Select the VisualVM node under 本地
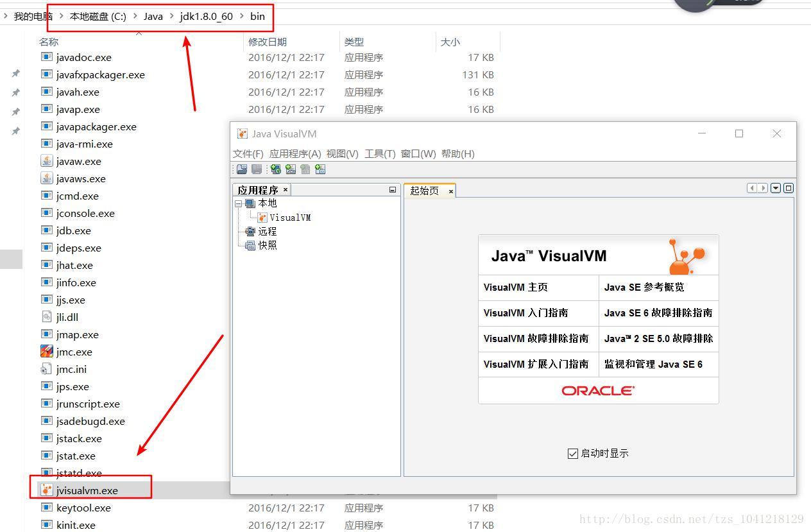This screenshot has height=532, width=811. tap(290, 218)
